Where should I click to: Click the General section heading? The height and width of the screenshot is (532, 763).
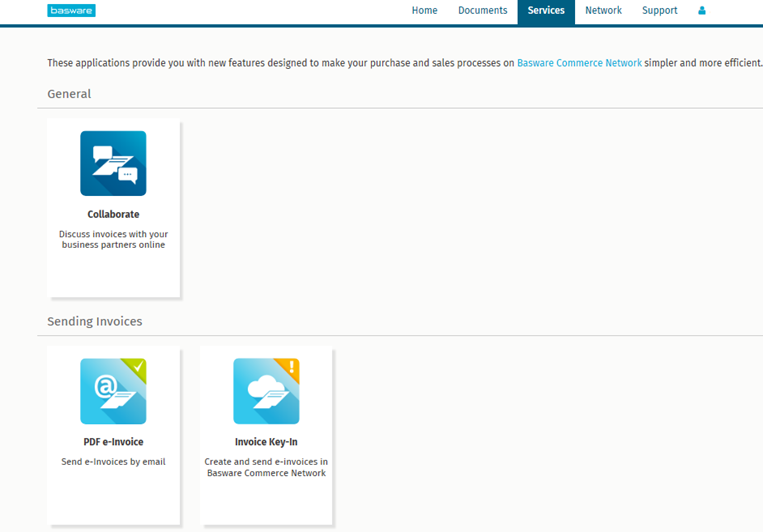[x=69, y=94]
